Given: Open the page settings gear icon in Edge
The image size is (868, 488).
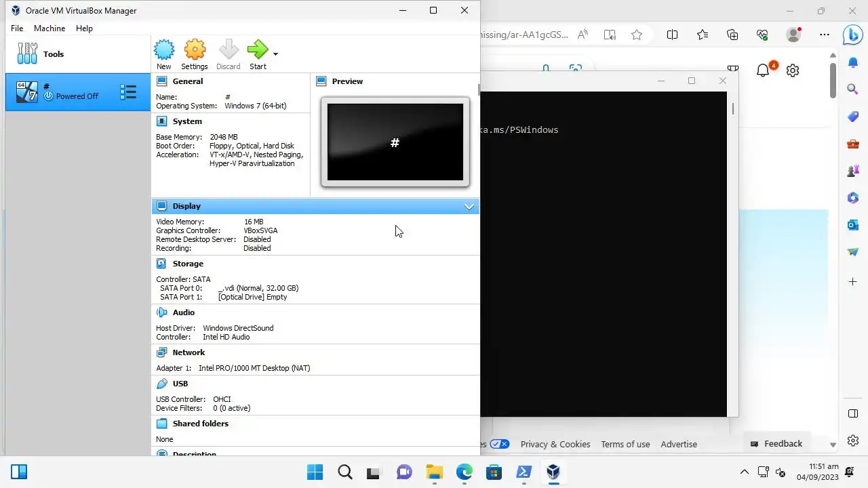Looking at the screenshot, I should 793,70.
